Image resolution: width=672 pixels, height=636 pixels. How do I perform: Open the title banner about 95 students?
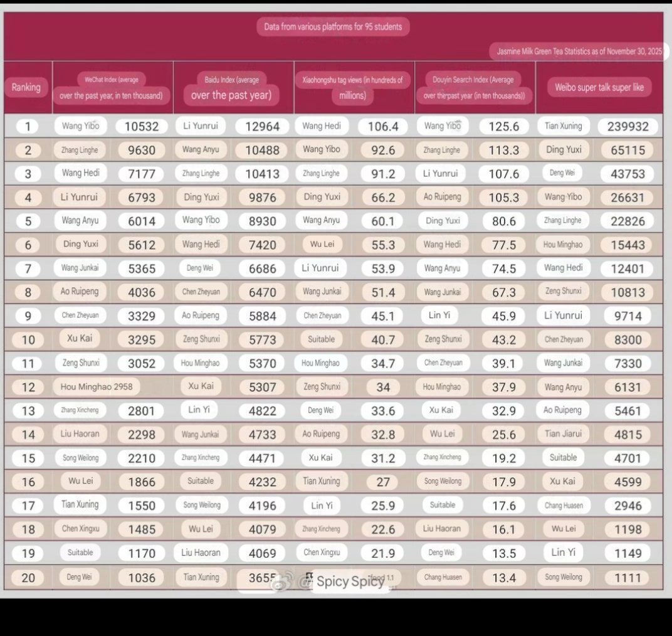pos(332,26)
